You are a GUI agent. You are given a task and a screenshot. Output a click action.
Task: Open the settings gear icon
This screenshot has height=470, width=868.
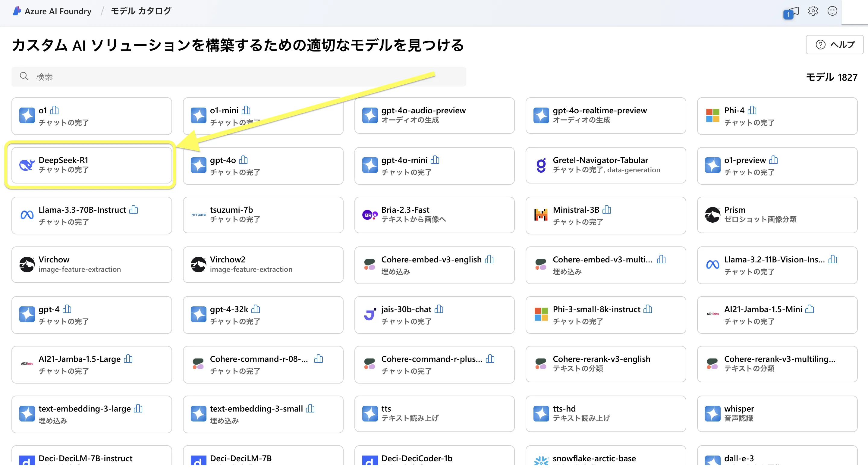pyautogui.click(x=813, y=11)
